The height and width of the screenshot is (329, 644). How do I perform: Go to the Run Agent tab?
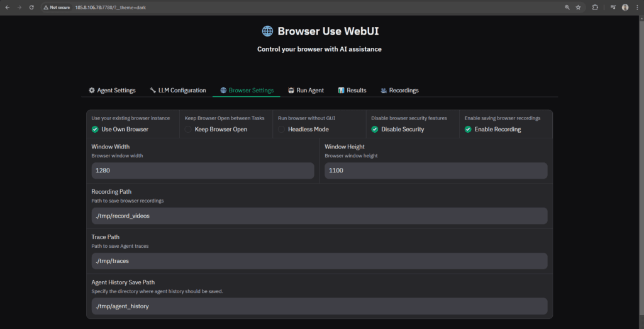click(x=306, y=91)
